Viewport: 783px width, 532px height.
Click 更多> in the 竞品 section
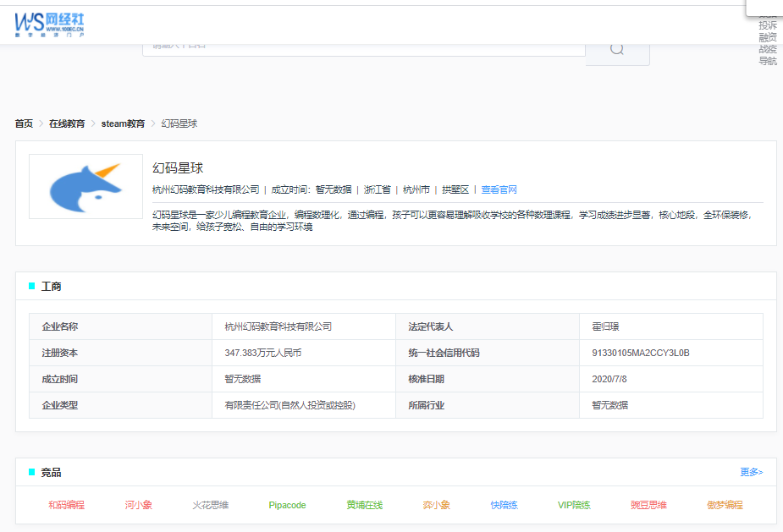point(751,472)
